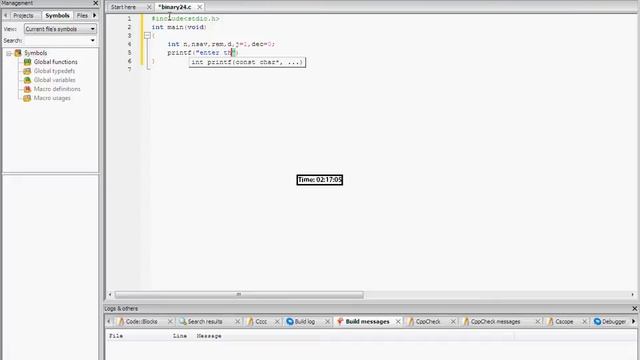Close the Search results tab
Screen dimensions: 640x360
coord(237,322)
